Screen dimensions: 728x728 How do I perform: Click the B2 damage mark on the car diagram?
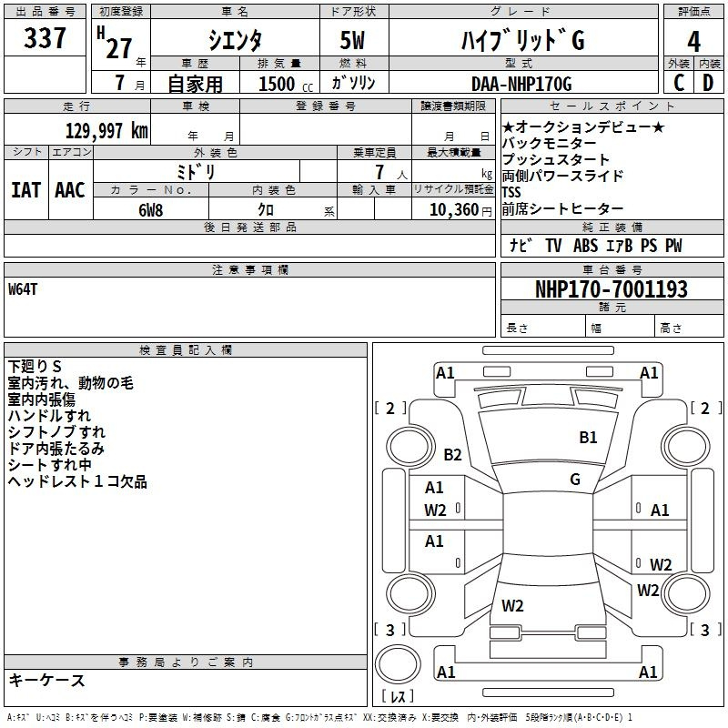pos(452,455)
